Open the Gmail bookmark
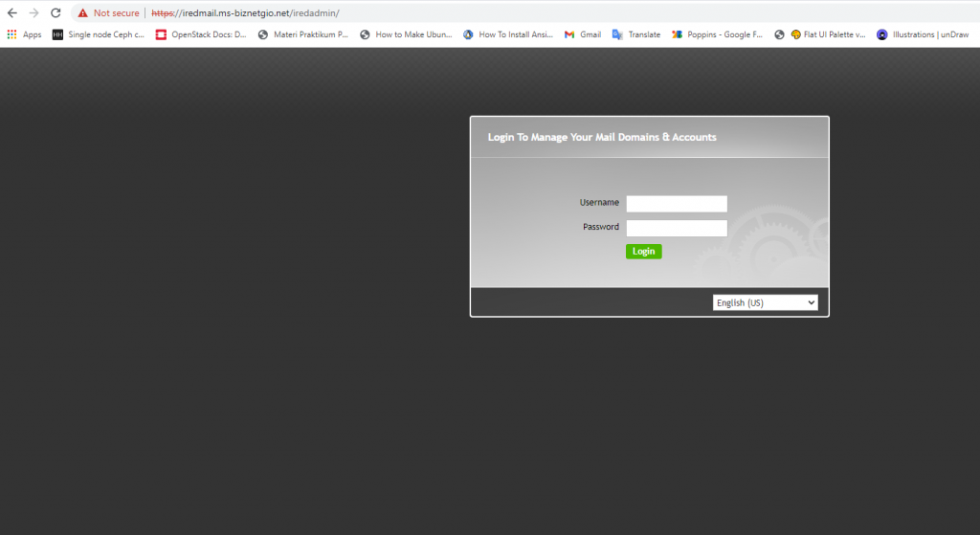This screenshot has height=535, width=980. click(583, 34)
